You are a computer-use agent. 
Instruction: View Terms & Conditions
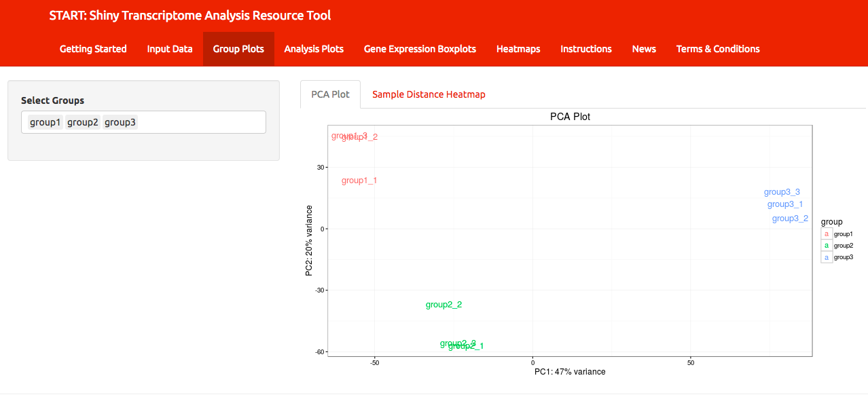[x=718, y=49]
